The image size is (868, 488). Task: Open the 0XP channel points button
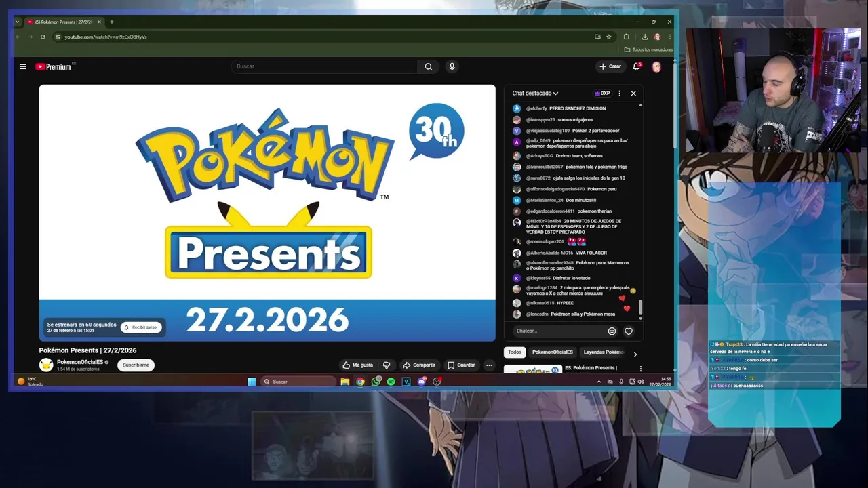coord(602,94)
